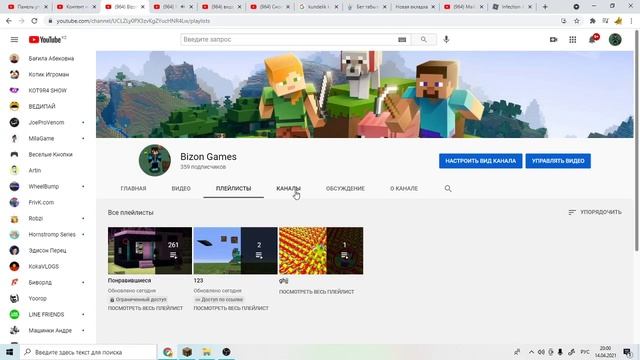Open Chrome from the taskbar
Image resolution: width=640 pixels, height=360 pixels.
tap(168, 352)
